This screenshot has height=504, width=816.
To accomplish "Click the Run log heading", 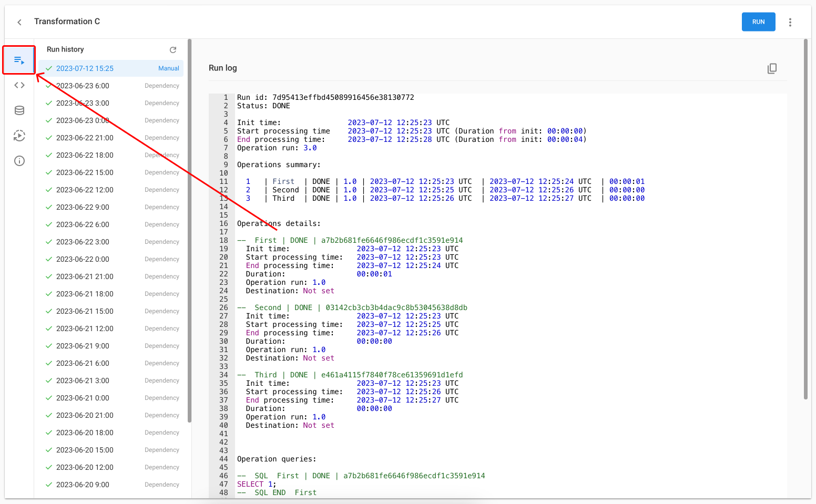I will pos(223,68).
